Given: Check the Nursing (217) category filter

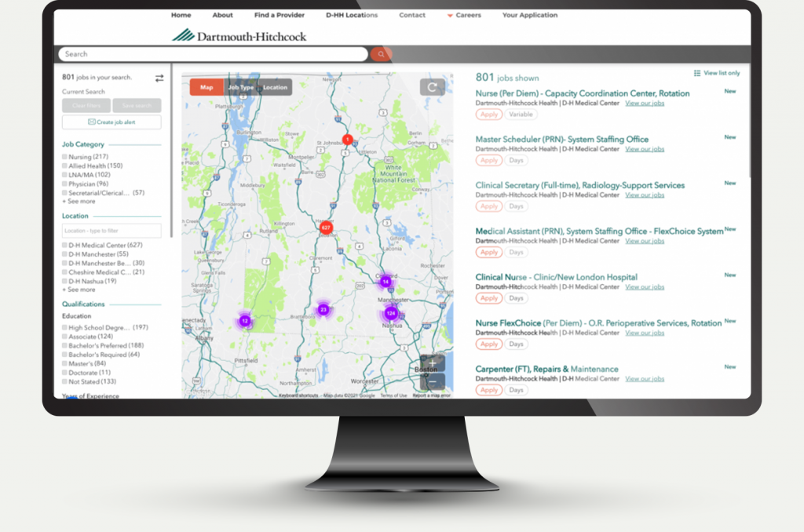Looking at the screenshot, I should pyautogui.click(x=64, y=157).
